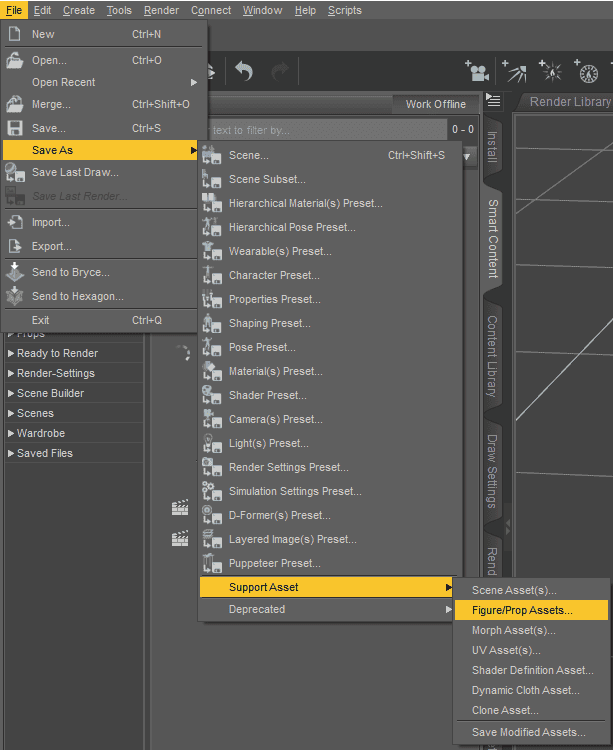The image size is (613, 750).
Task: Click the Import icon
Action: pos(15,222)
